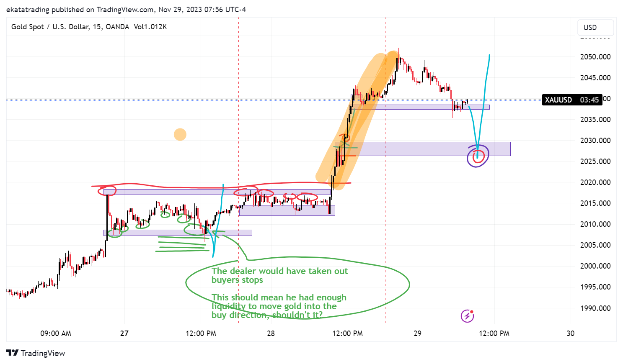Click the 28 date label on time axis
623x364 pixels.
271,333
